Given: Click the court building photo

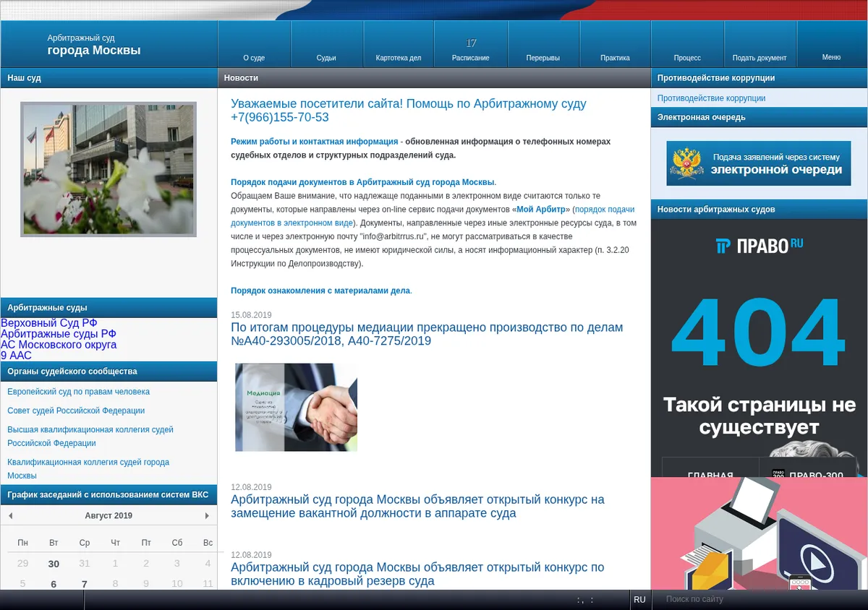Looking at the screenshot, I should pyautogui.click(x=109, y=169).
